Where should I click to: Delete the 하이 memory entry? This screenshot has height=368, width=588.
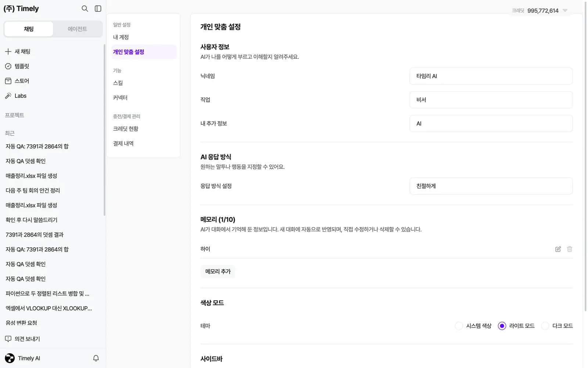[x=570, y=249]
